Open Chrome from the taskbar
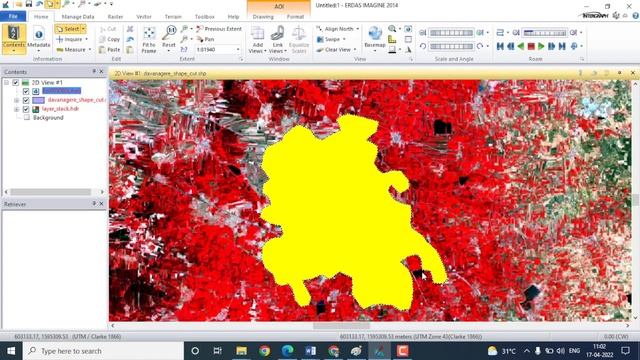Screen dimensions: 640x360 (264, 351)
